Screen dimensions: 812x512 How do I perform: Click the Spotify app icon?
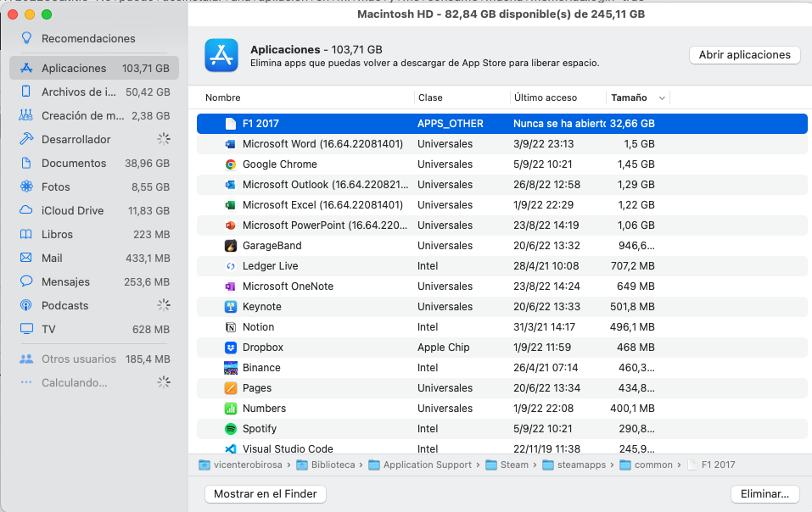[230, 429]
